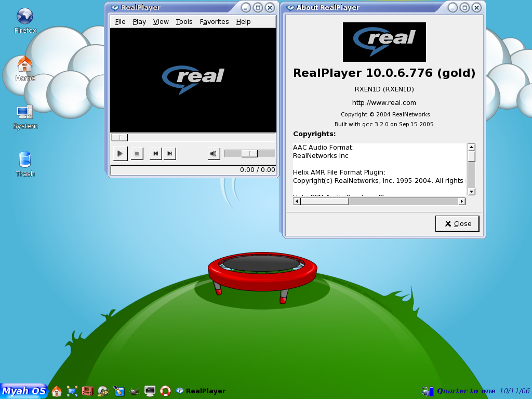Maximize the About RealPlayer window
Viewport: 532px width, 399px height.
[464, 7]
